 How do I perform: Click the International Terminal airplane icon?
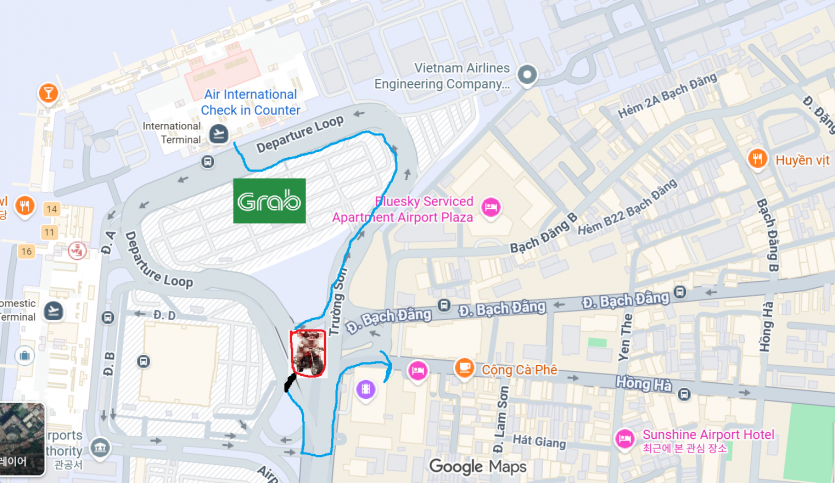click(218, 133)
